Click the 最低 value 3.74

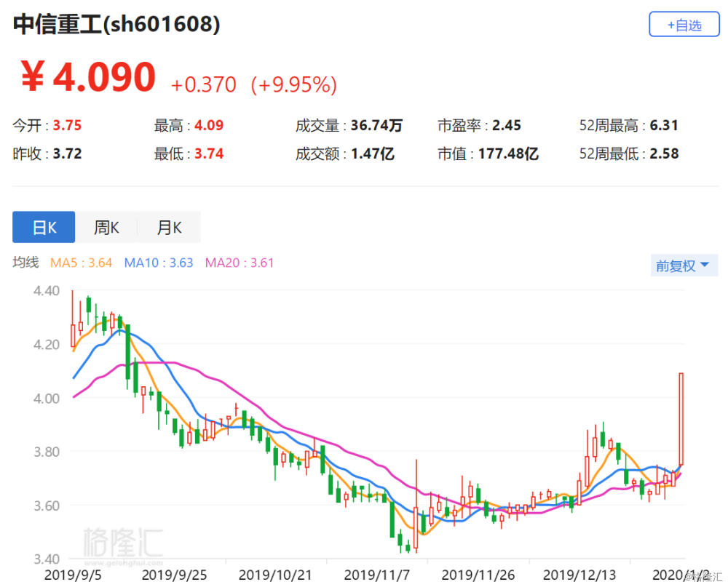pyautogui.click(x=209, y=153)
